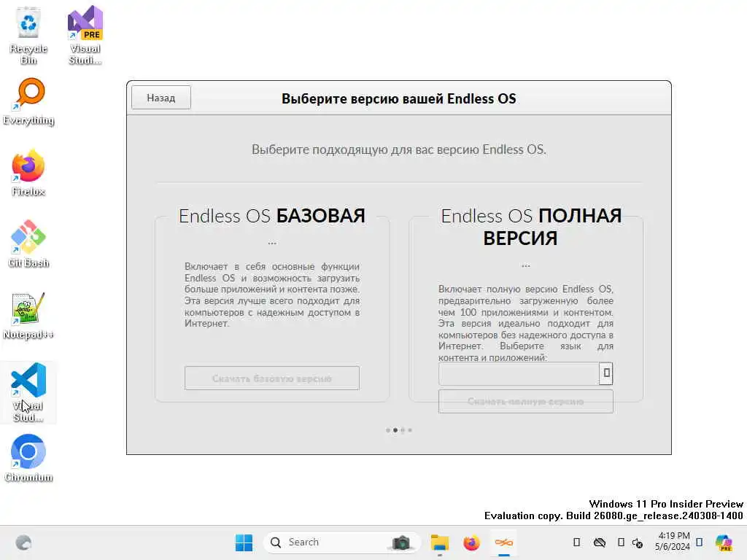
Task: Click the Выберите подходящую для вас версию text
Action: [399, 149]
